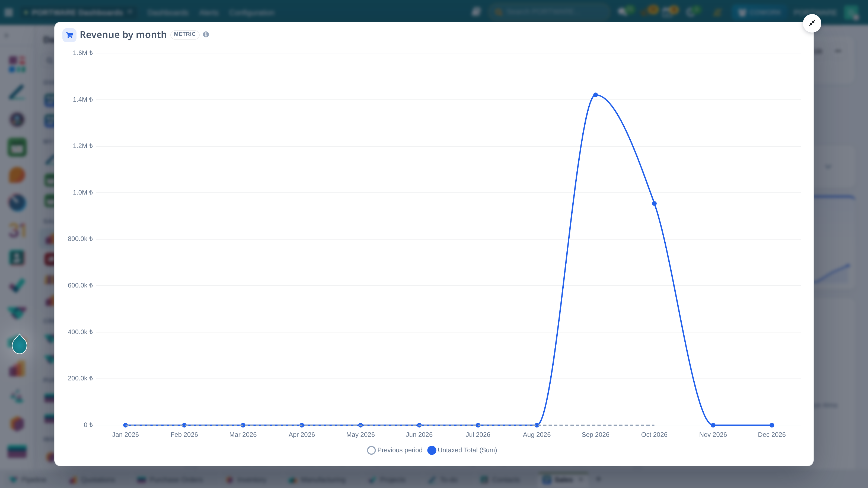This screenshot has height=488, width=868.
Task: Select the Apr 2026 data point
Action: 302,425
